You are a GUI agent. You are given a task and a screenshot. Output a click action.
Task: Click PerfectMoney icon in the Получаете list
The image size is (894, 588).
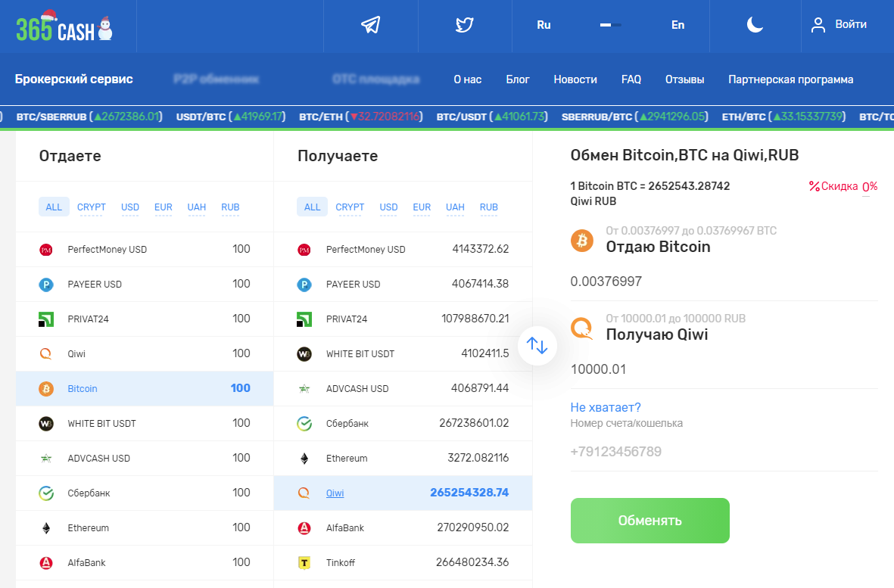304,250
